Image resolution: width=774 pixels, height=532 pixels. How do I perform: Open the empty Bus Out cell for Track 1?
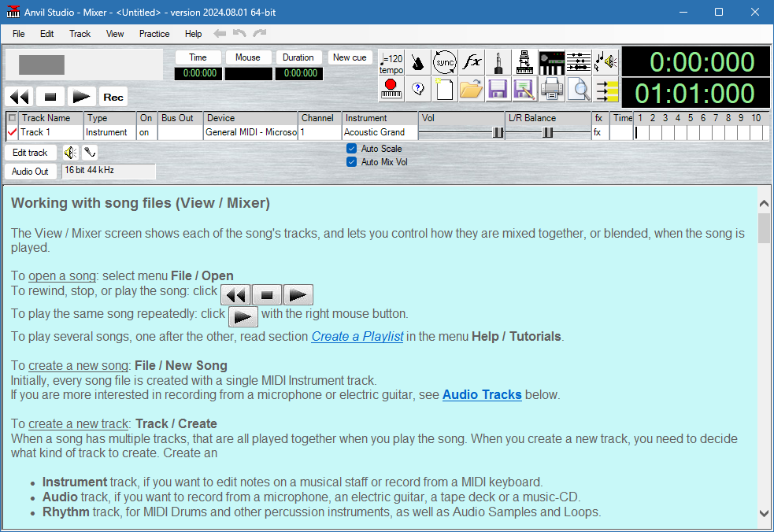180,132
